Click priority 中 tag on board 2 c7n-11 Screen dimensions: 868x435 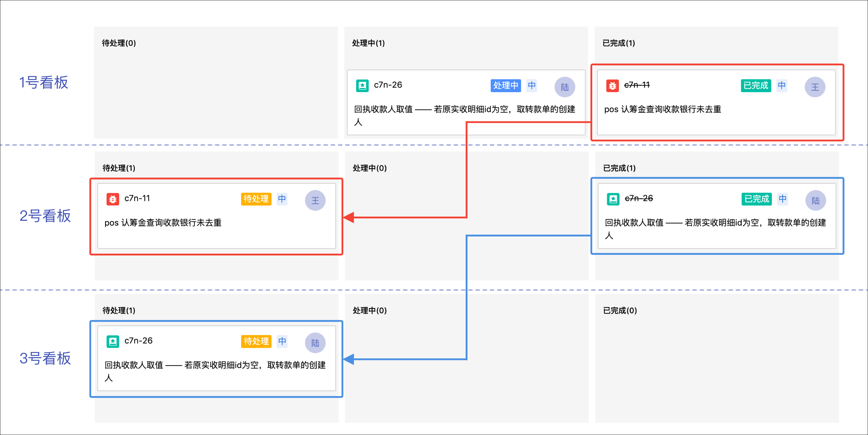click(x=282, y=199)
